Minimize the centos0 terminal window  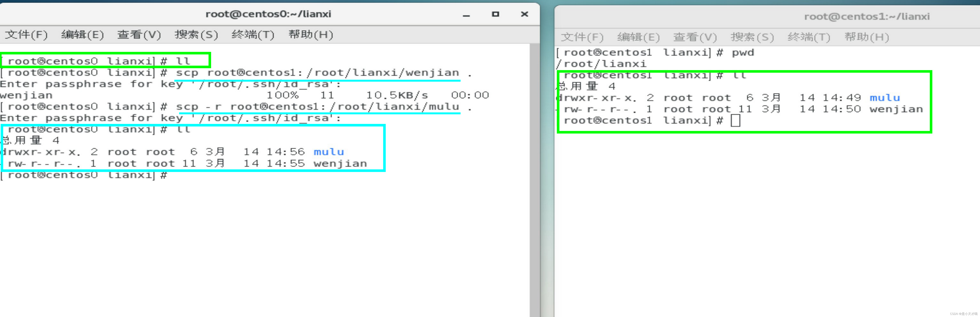pos(466,14)
